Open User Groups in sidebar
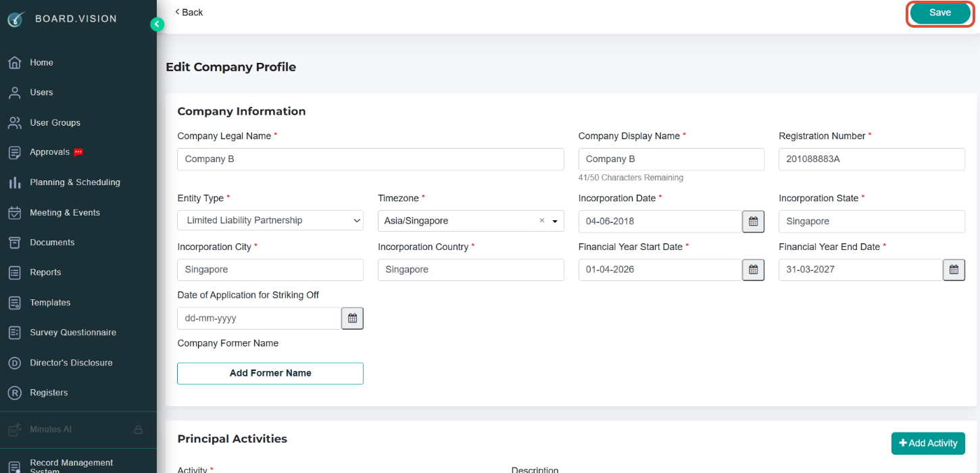The width and height of the screenshot is (980, 473). point(55,122)
